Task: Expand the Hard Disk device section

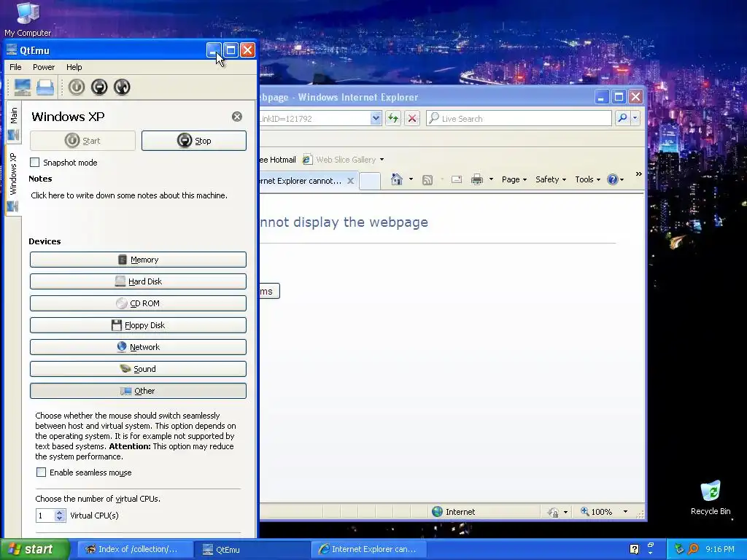Action: click(x=138, y=281)
